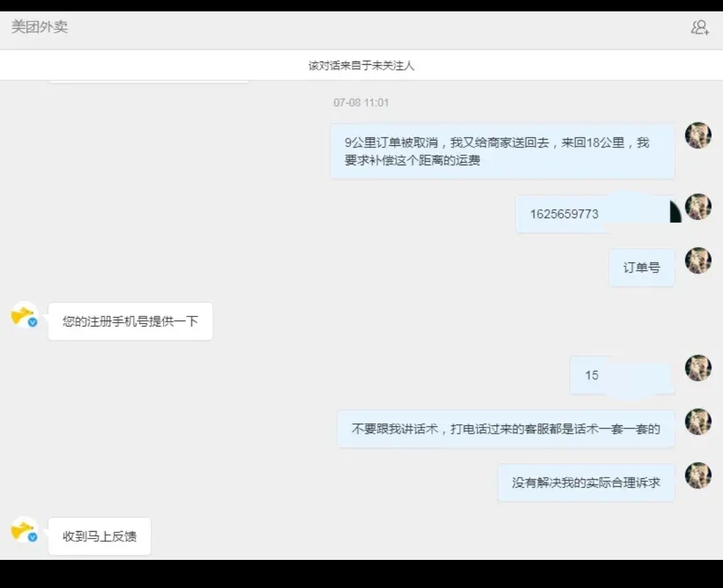
Task: Click the add contact icon at top right
Action: pyautogui.click(x=699, y=28)
